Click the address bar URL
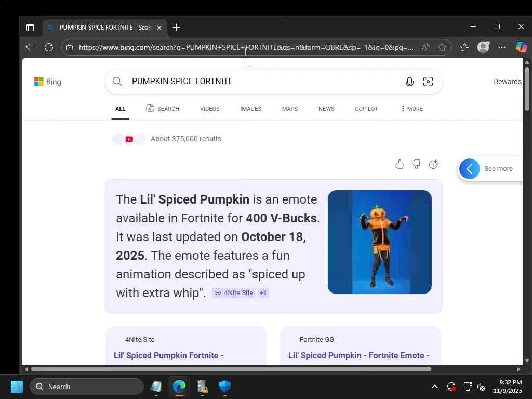532x399 pixels. click(246, 47)
